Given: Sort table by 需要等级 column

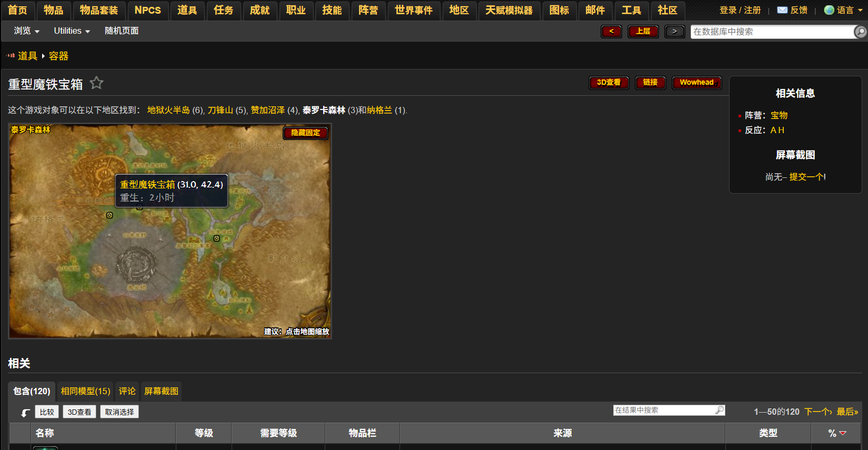Looking at the screenshot, I should 278,433.
